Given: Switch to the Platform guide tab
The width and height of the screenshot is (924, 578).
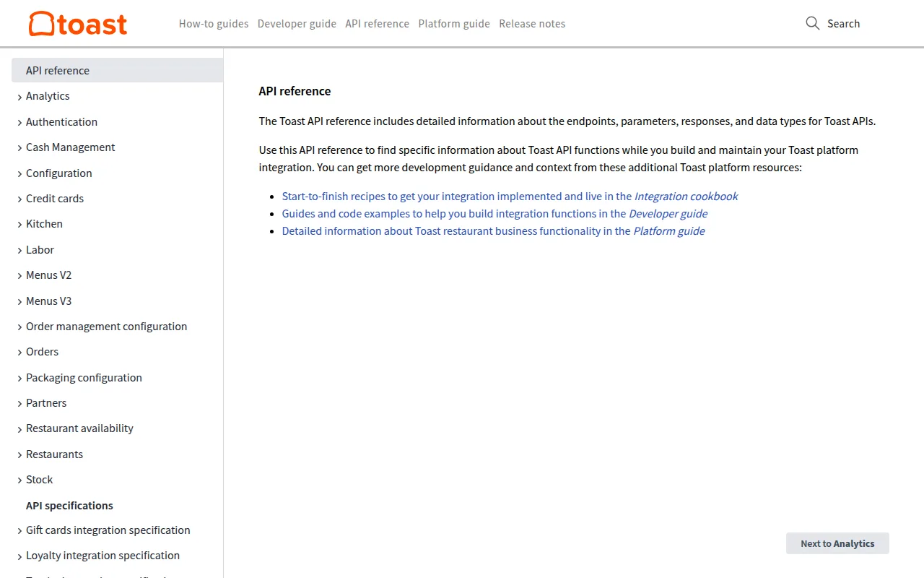Looking at the screenshot, I should click(453, 23).
